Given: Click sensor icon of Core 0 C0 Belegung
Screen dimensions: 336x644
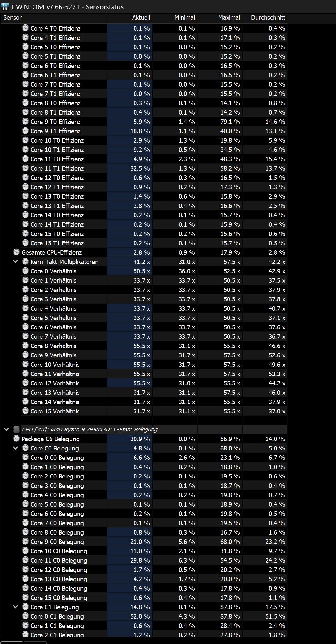Looking at the screenshot, I should [25, 458].
